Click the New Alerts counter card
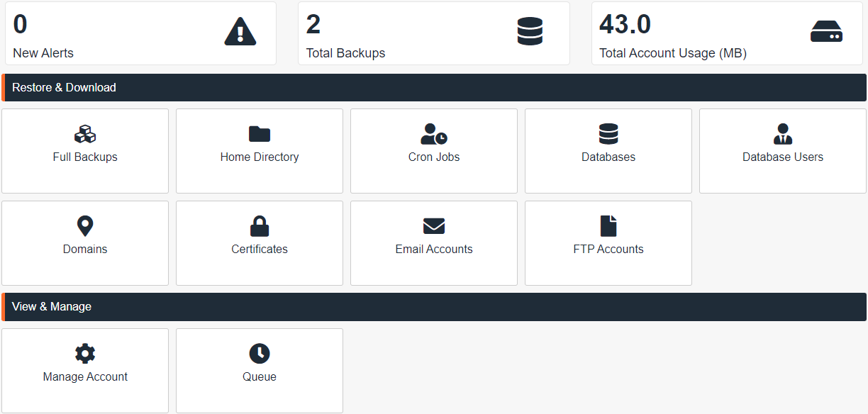The image size is (868, 414). [x=140, y=33]
